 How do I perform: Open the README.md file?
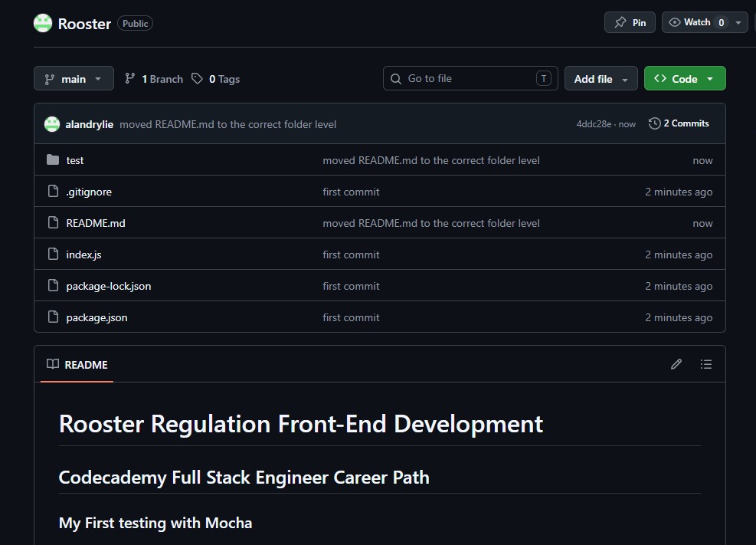point(96,223)
